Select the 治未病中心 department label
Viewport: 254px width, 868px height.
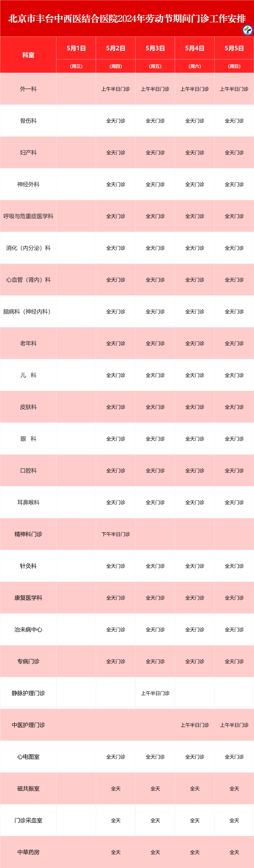click(x=28, y=629)
